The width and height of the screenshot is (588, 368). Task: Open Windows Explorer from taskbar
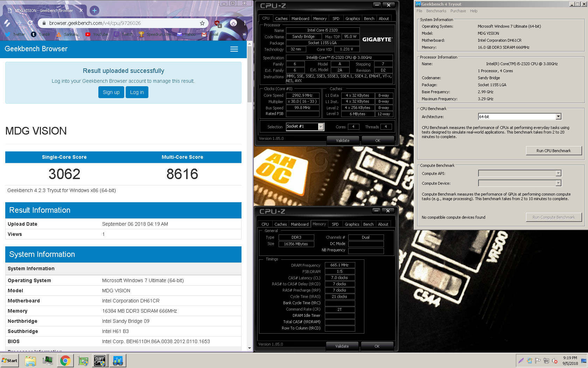point(30,361)
